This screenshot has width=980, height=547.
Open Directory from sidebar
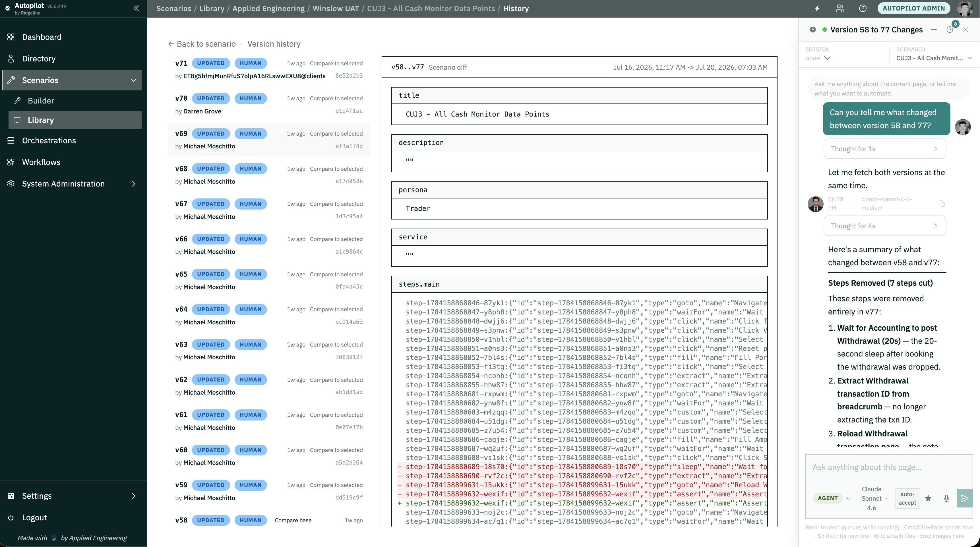click(x=39, y=59)
